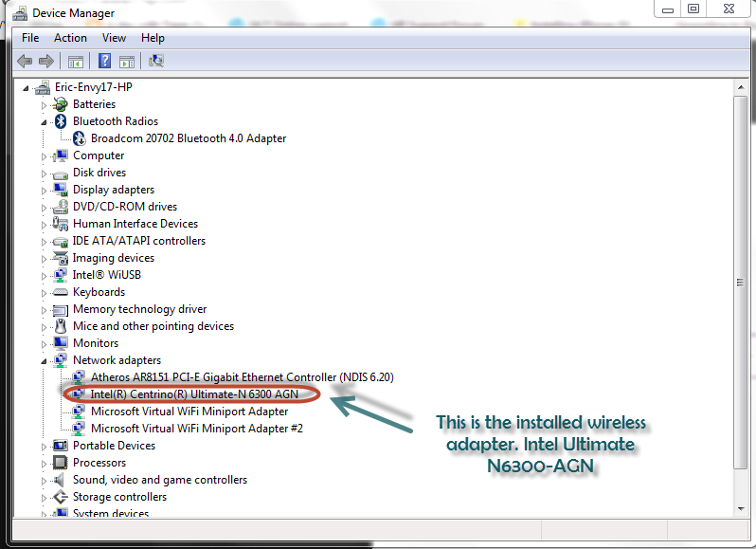Click the Action pane toolbar icon
This screenshot has height=549, width=756.
pos(127,62)
